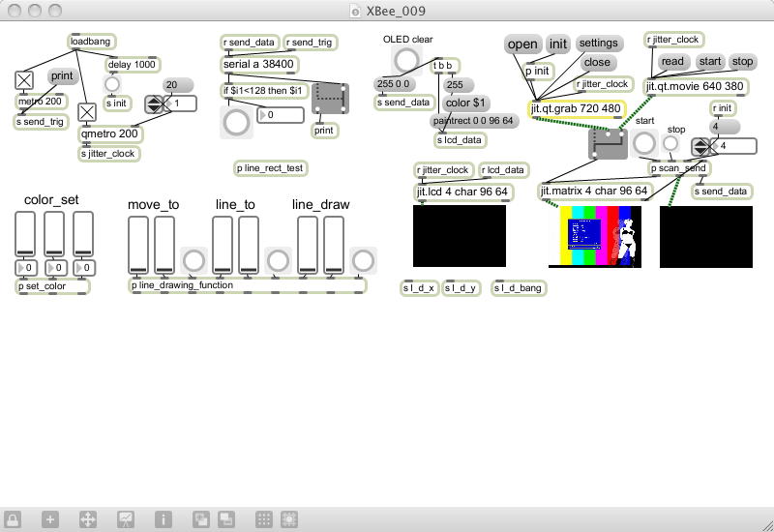Image resolution: width=774 pixels, height=532 pixels.
Task: Click the number box showing 4 above p scan_send
Action: (x=733, y=146)
